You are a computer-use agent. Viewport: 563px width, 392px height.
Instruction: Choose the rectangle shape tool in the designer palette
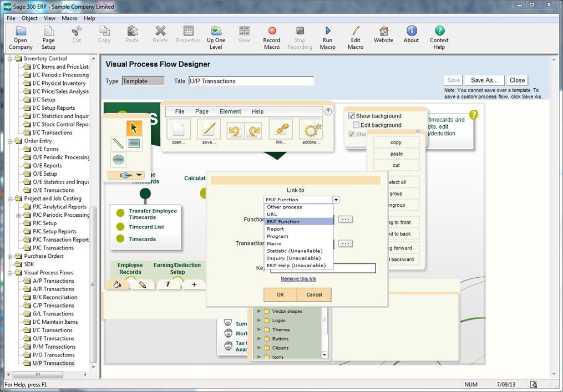click(x=134, y=144)
